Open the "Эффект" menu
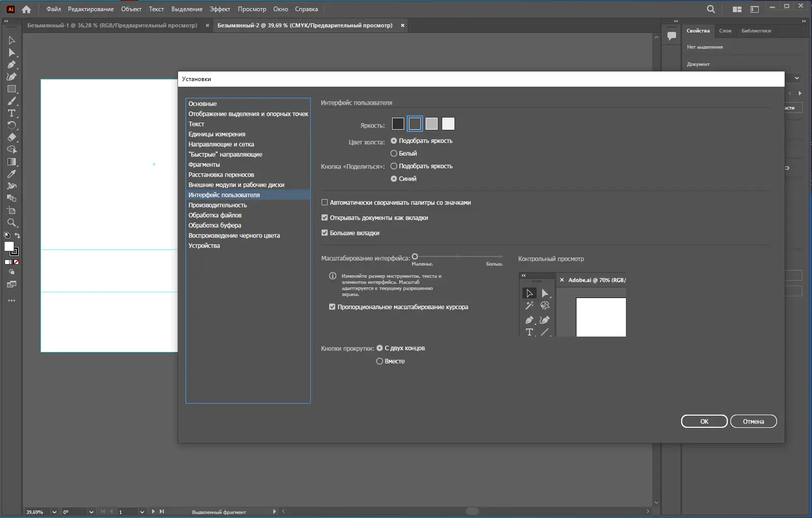The width and height of the screenshot is (812, 518). (x=220, y=9)
